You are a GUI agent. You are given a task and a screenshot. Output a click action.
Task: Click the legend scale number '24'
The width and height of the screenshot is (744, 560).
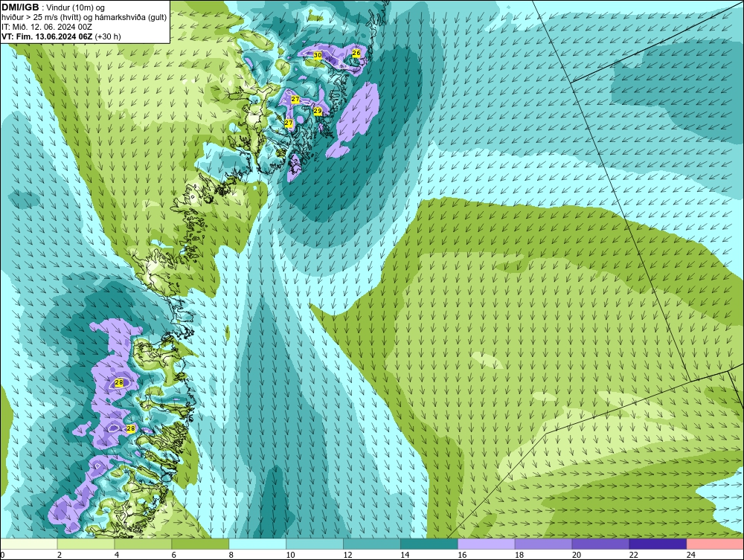point(691,555)
